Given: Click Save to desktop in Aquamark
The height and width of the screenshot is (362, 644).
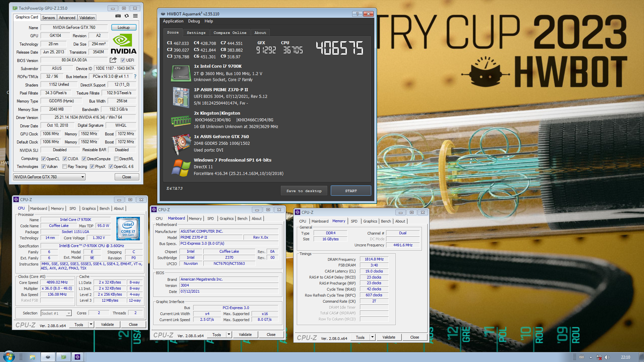Looking at the screenshot, I should pos(304,191).
